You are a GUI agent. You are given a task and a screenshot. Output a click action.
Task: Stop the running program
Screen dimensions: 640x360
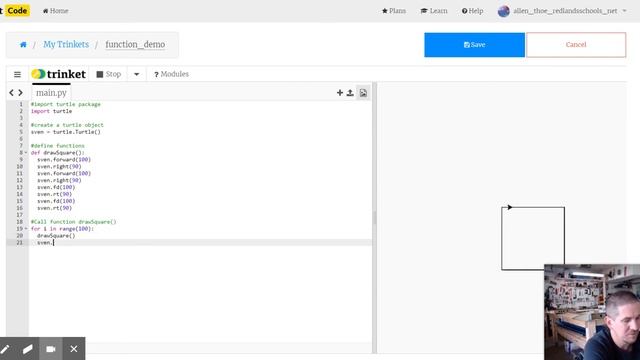point(109,74)
